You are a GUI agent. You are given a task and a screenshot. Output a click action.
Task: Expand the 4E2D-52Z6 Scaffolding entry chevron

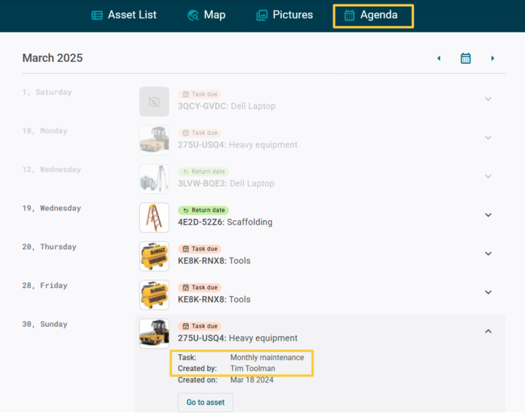point(488,215)
